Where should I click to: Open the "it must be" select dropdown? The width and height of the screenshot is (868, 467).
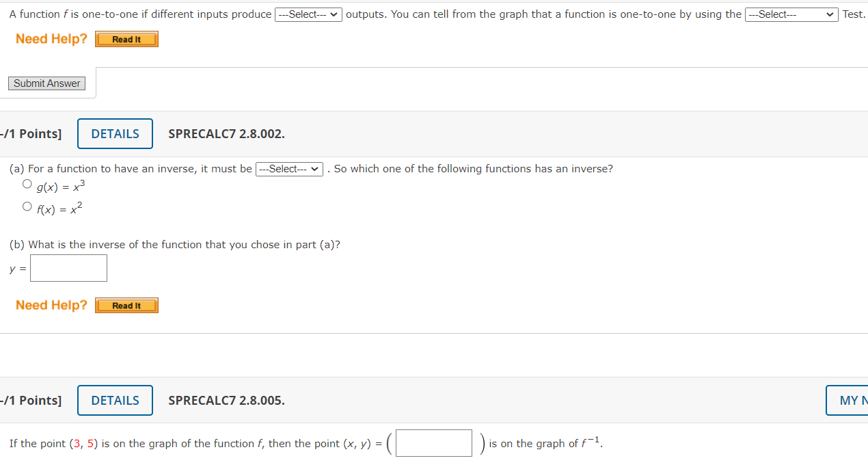[289, 169]
